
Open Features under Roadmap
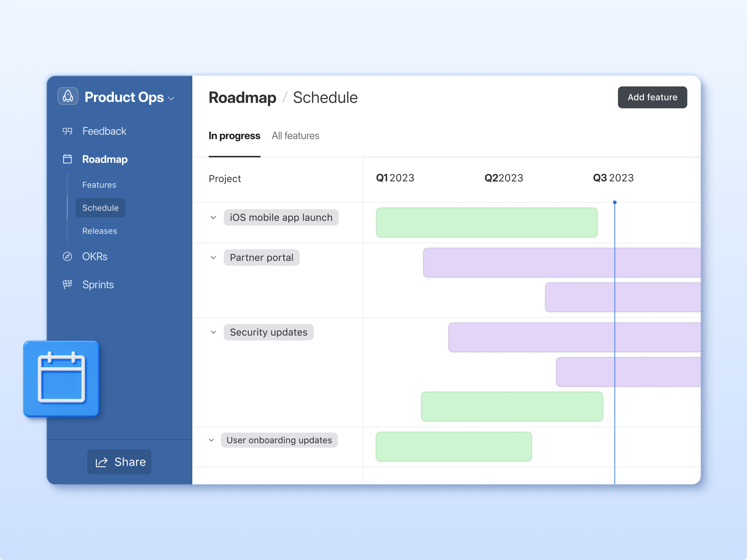(99, 185)
